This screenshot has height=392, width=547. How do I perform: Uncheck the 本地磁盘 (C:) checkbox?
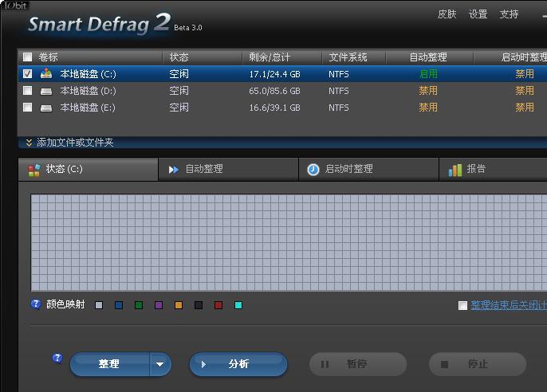tap(27, 73)
